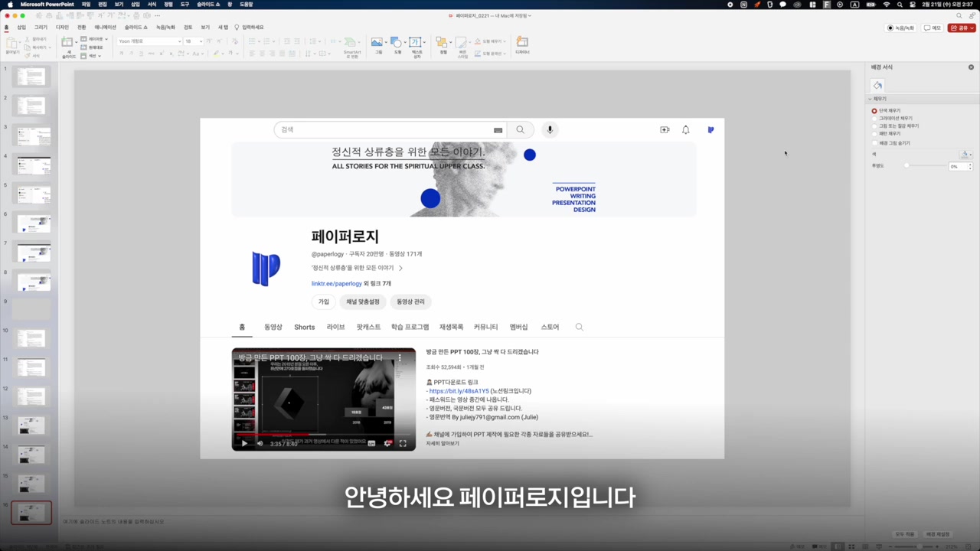
Task: Click the 투명도 percentage stepper arrows
Action: pyautogui.click(x=970, y=166)
